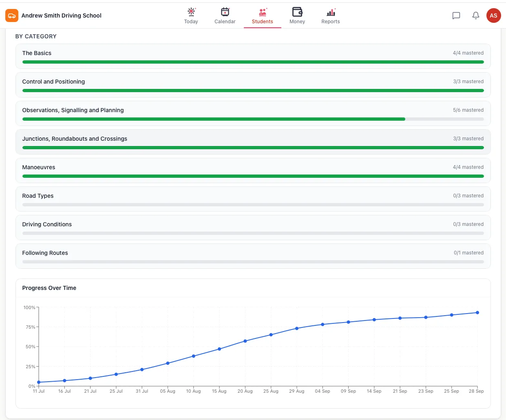This screenshot has width=506, height=420.
Task: Expand Control and Positioning category
Action: click(253, 85)
